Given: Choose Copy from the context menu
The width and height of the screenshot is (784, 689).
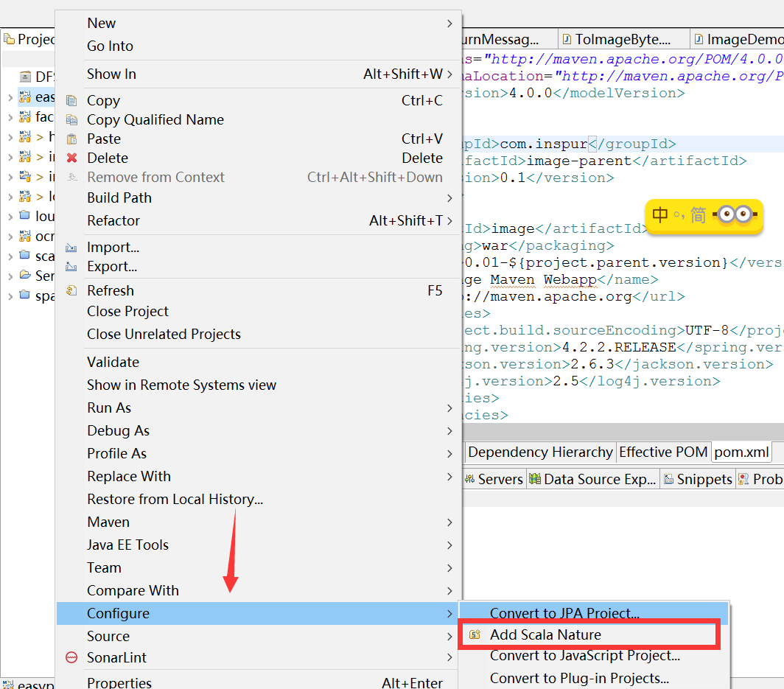Looking at the screenshot, I should 259,100.
